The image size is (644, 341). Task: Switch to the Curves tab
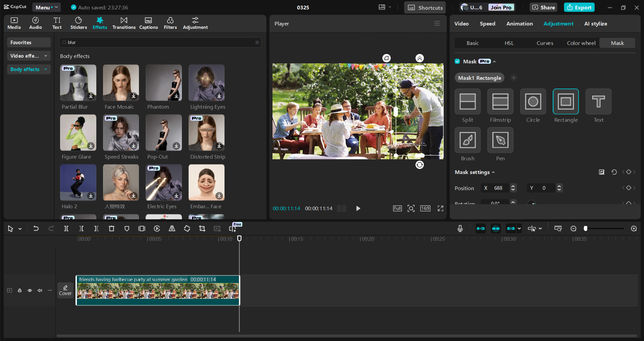click(545, 43)
